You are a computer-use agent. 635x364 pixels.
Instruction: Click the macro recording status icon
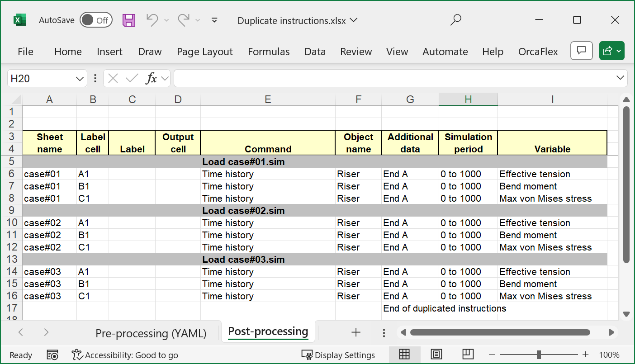pyautogui.click(x=52, y=355)
